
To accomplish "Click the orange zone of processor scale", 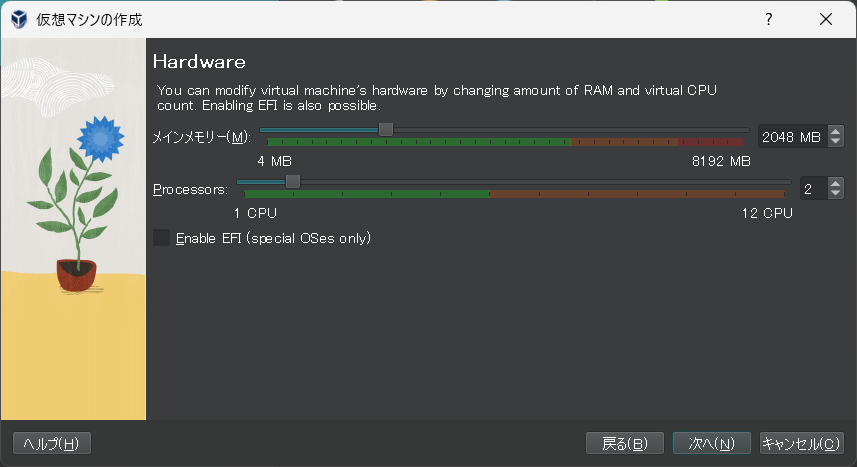I will point(640,194).
